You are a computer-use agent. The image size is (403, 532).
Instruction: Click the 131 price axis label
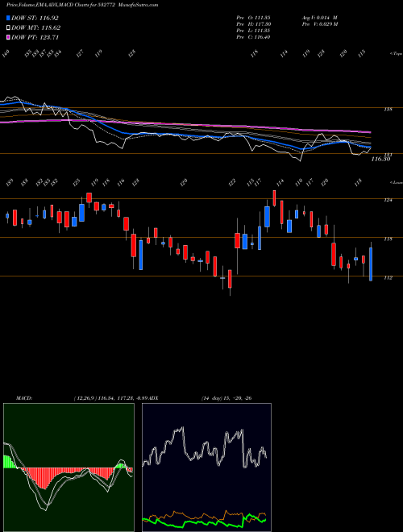388,155
